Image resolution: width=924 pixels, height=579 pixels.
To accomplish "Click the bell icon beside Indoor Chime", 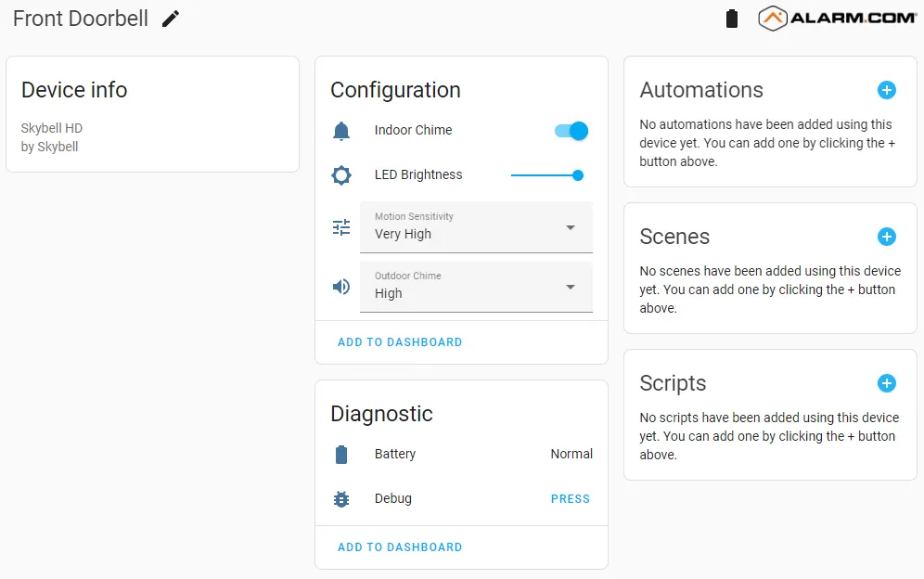I will [341, 130].
